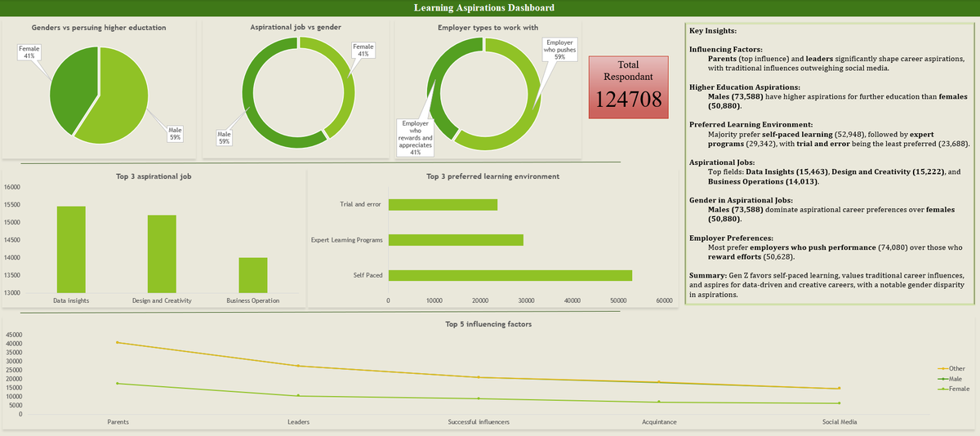Click the 'Expert Learning Programs' category label
This screenshot has height=436, width=980.
coord(347,240)
